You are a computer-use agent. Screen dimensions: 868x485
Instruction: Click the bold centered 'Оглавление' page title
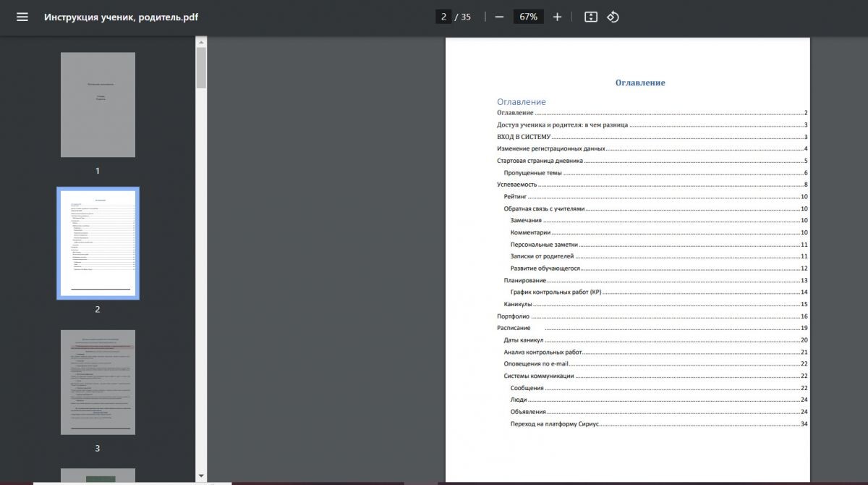(x=640, y=83)
